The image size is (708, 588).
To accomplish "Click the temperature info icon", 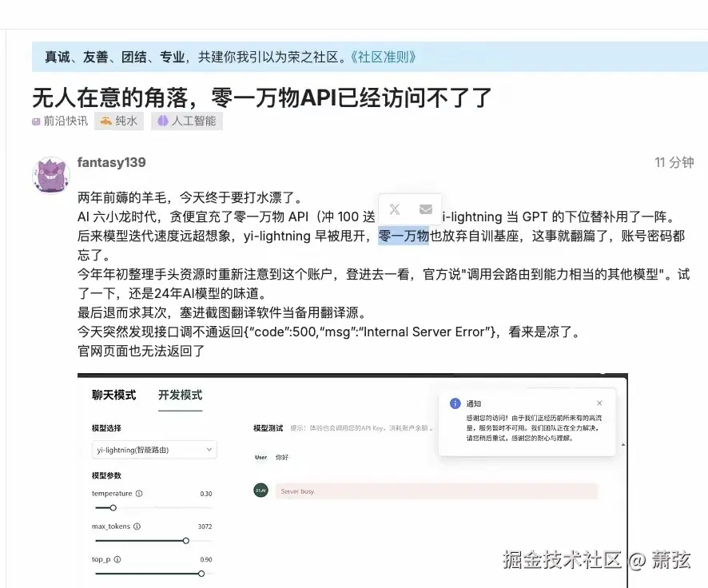I will coord(139,494).
